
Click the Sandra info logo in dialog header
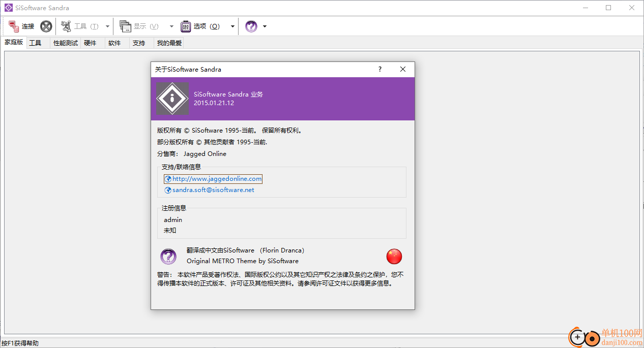tap(172, 99)
